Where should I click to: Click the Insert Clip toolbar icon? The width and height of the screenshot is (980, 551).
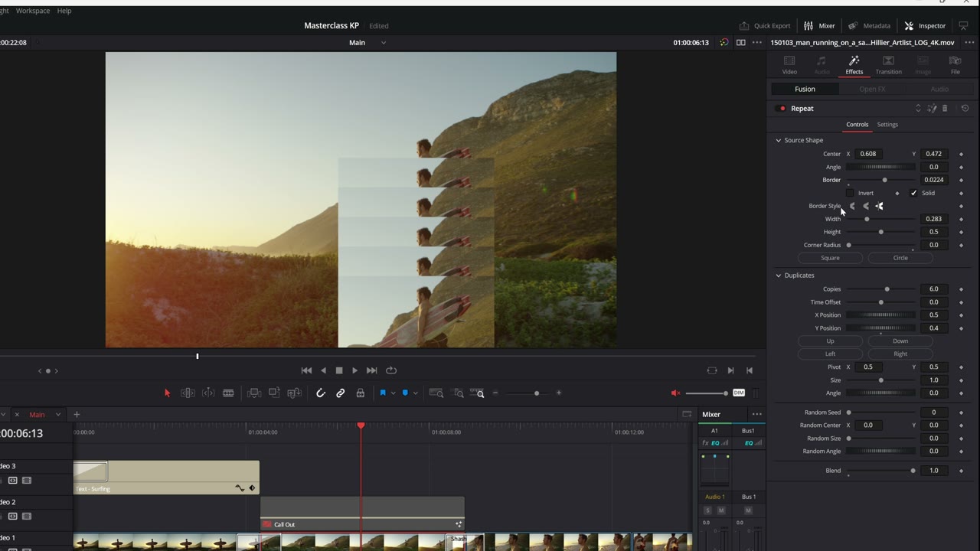coord(254,393)
